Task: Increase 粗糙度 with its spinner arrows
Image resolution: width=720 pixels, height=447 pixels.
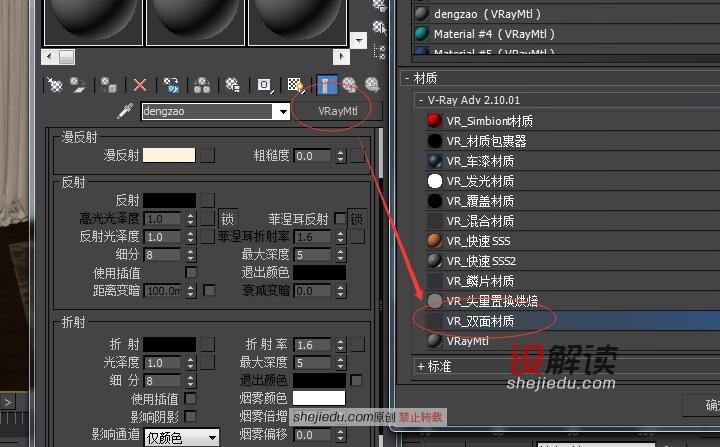Action: click(340, 156)
